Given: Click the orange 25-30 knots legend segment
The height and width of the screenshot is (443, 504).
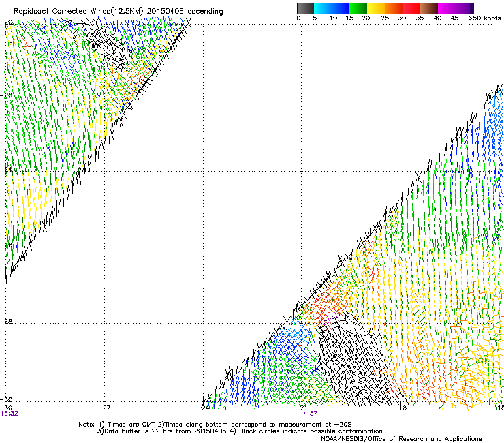Looking at the screenshot, I should tap(394, 8).
